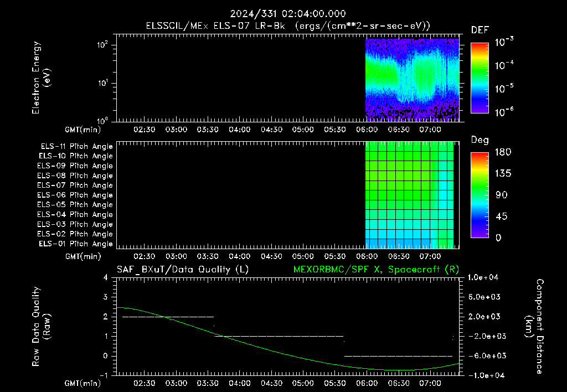Viewport: 567px width, 392px height.
Task: Click the data quality line at level 0
Action: tap(398, 356)
